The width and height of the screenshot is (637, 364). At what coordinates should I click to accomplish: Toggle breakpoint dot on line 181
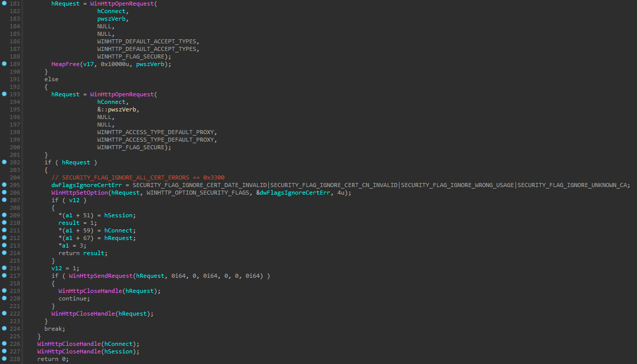click(x=5, y=4)
